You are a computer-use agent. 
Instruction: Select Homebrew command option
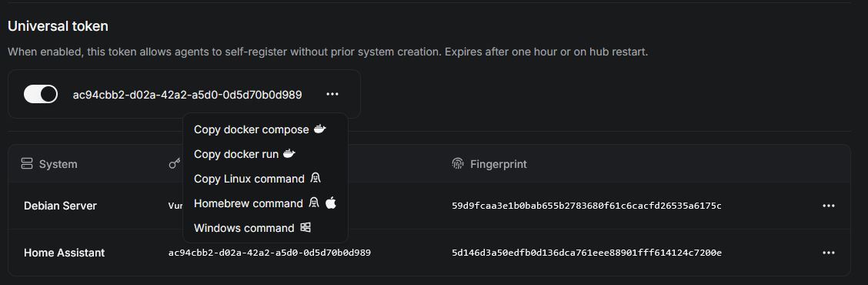click(x=265, y=203)
